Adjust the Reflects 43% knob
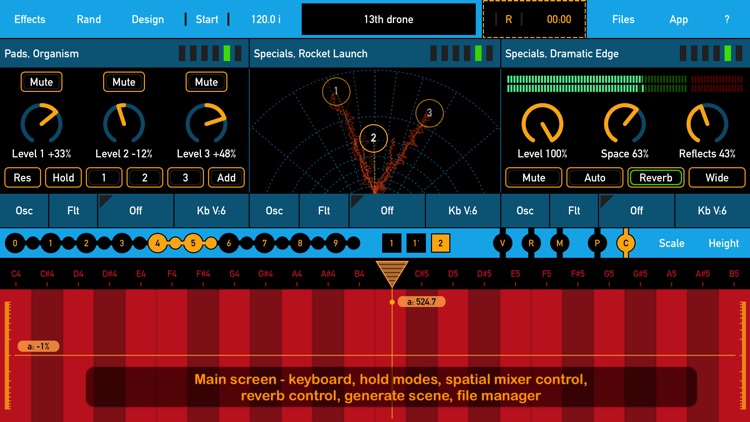The width and height of the screenshot is (750, 422). pos(707,122)
